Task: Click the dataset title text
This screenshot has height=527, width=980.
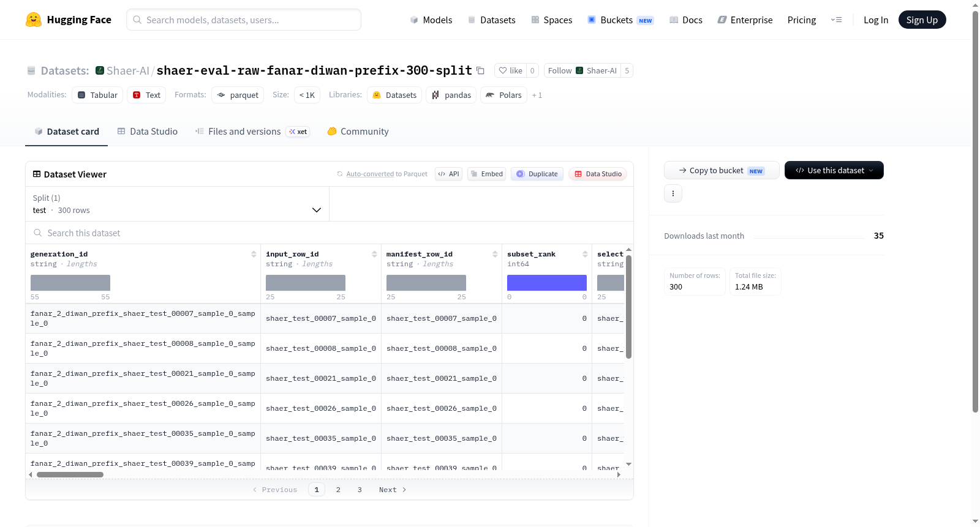Action: pyautogui.click(x=314, y=70)
